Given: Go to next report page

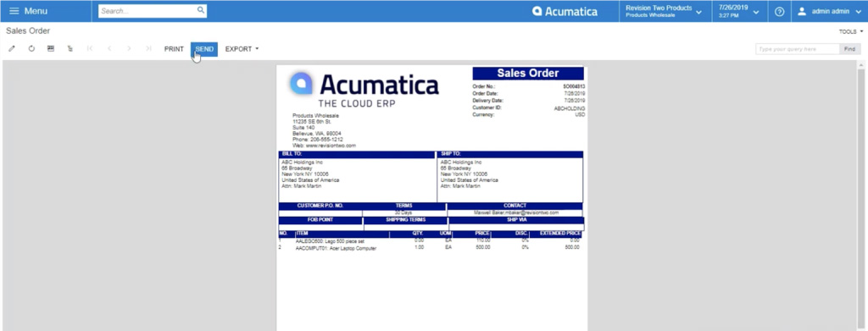Looking at the screenshot, I should (x=129, y=48).
